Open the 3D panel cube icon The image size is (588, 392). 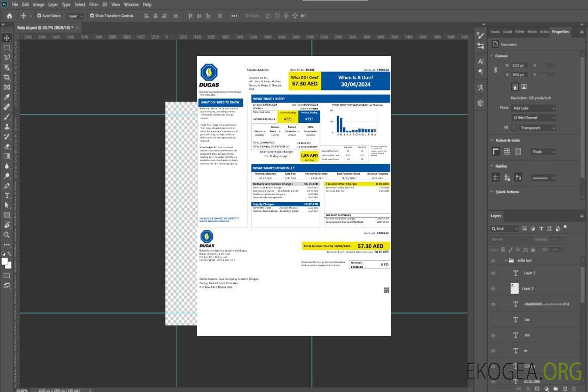481,103
